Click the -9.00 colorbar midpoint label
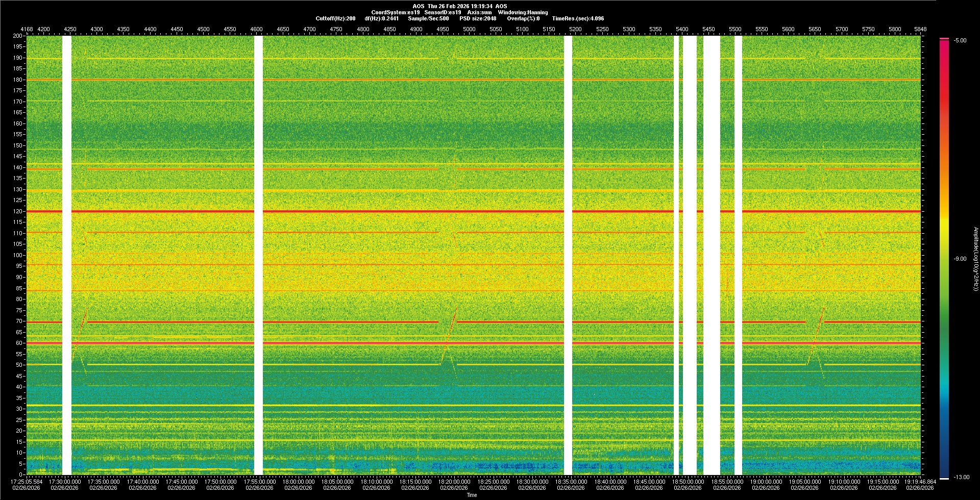The image size is (980, 500). click(960, 259)
